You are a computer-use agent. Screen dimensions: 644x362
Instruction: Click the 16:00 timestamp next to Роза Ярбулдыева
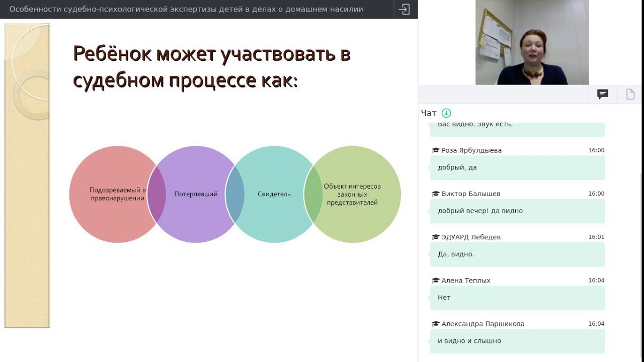click(x=596, y=150)
